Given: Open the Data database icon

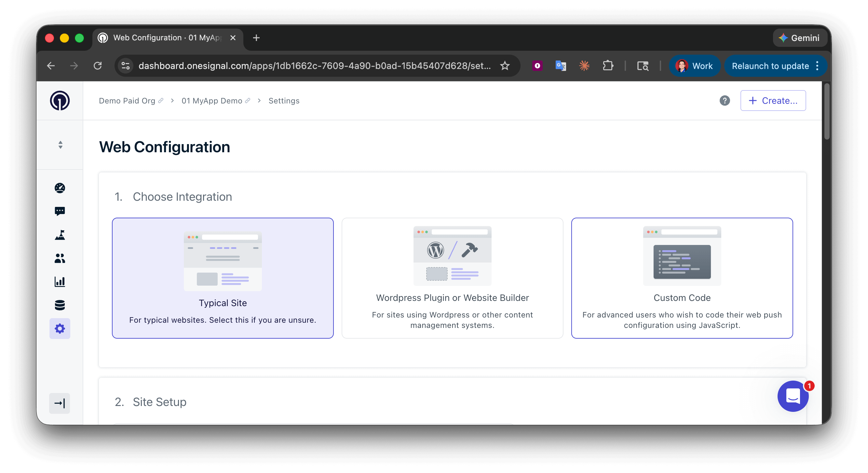Looking at the screenshot, I should click(60, 305).
